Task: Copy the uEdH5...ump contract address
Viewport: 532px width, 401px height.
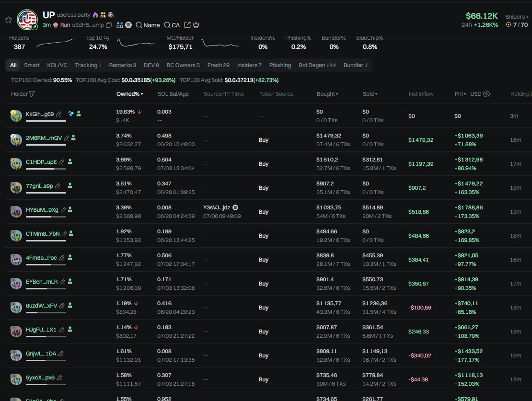Action: [109, 25]
